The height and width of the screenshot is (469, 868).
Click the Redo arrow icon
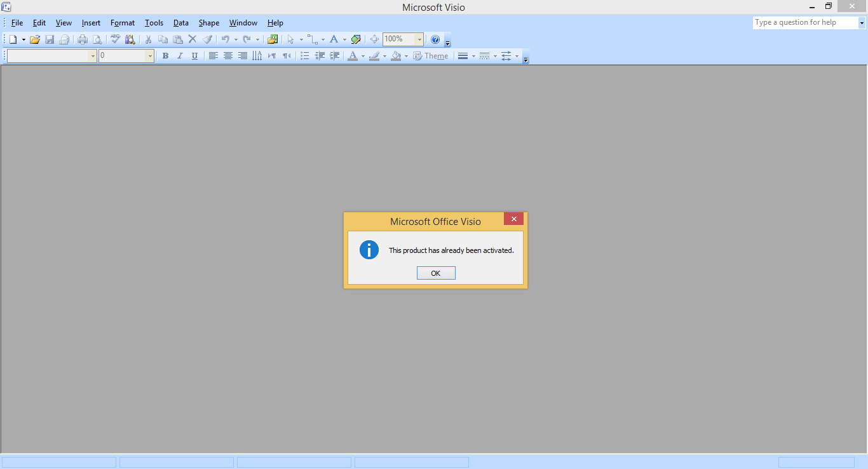pos(247,39)
